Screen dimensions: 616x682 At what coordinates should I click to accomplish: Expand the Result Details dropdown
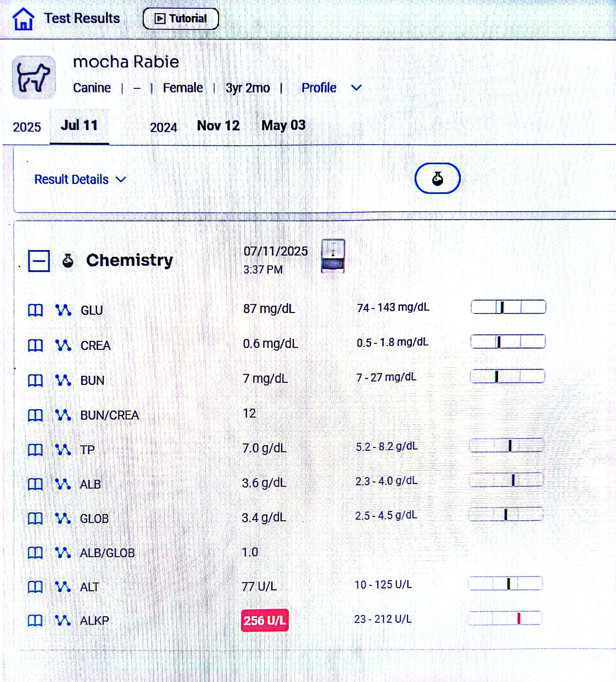tap(80, 179)
